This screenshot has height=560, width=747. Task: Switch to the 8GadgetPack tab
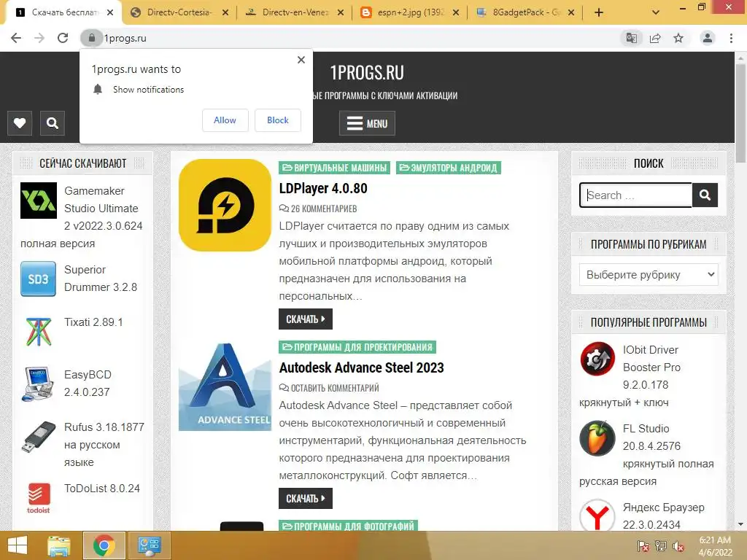point(527,12)
